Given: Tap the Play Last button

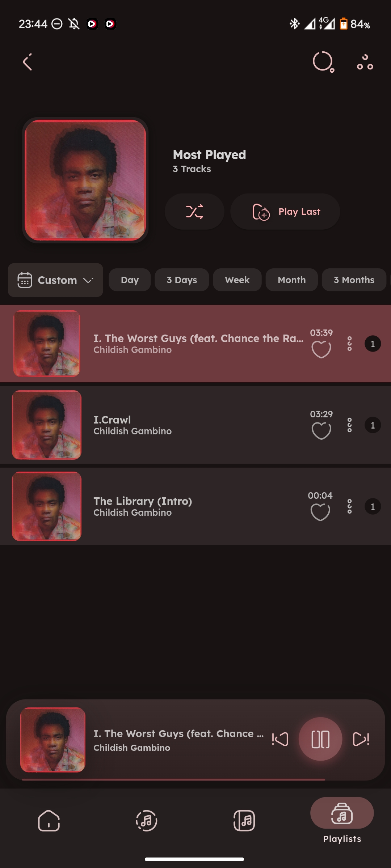Looking at the screenshot, I should (x=285, y=212).
